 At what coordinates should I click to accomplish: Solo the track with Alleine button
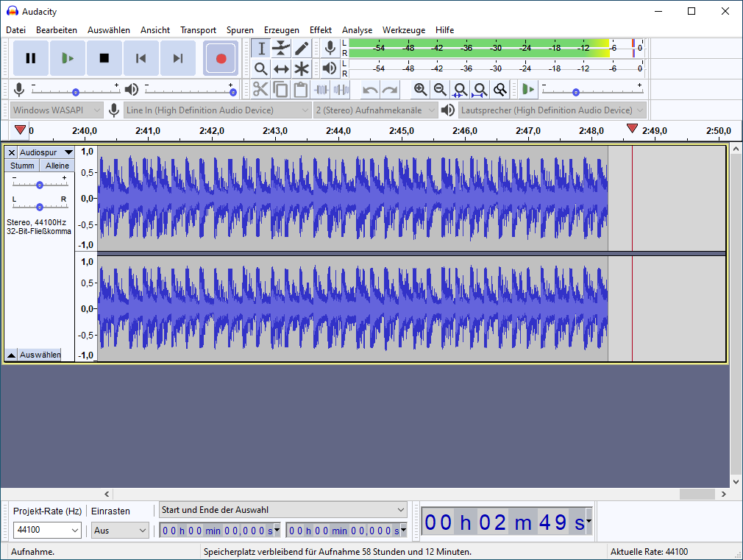(57, 166)
